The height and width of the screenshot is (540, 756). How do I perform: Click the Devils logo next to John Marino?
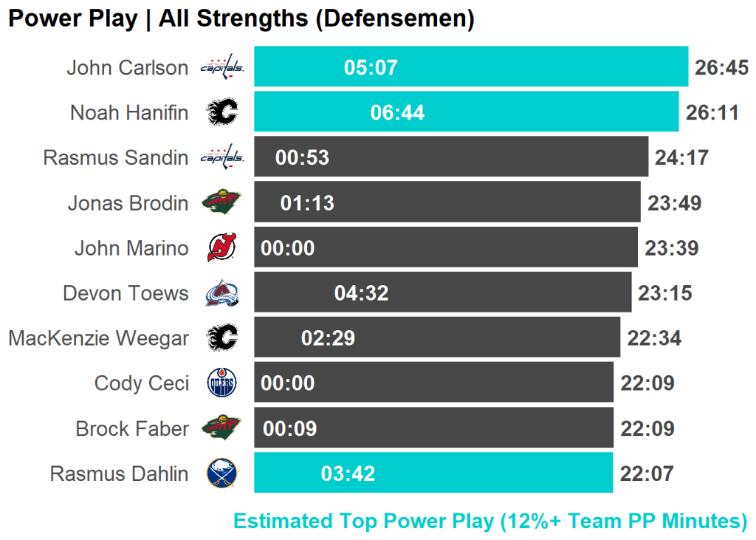point(221,247)
